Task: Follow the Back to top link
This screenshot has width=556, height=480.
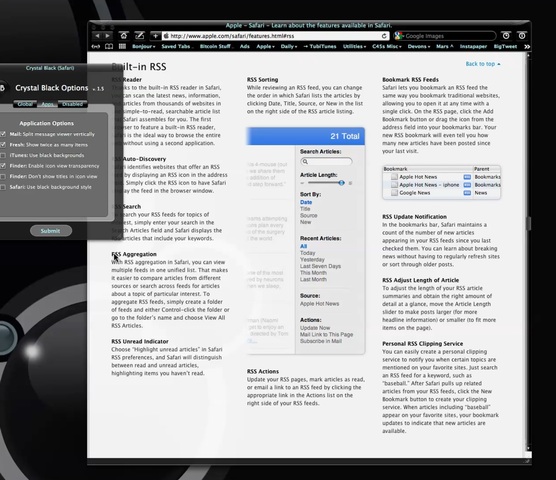Action: click(x=483, y=64)
